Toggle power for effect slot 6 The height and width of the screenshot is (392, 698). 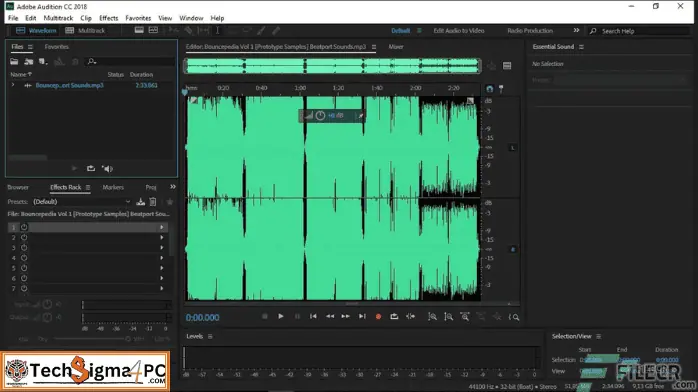click(24, 279)
